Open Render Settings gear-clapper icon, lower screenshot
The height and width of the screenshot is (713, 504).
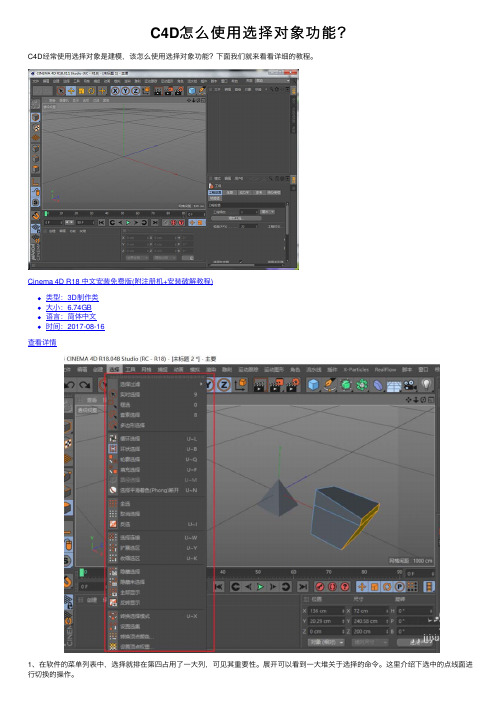click(292, 385)
